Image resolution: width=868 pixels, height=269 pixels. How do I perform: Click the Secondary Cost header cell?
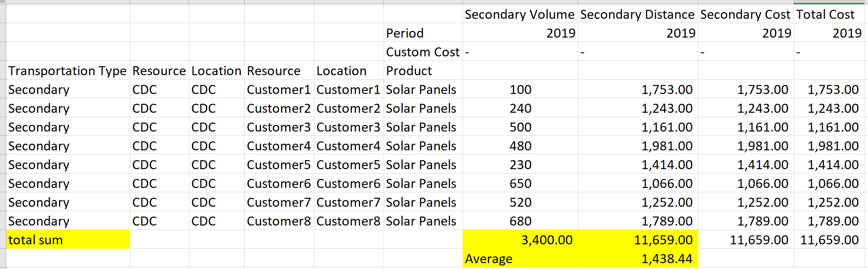(745, 14)
